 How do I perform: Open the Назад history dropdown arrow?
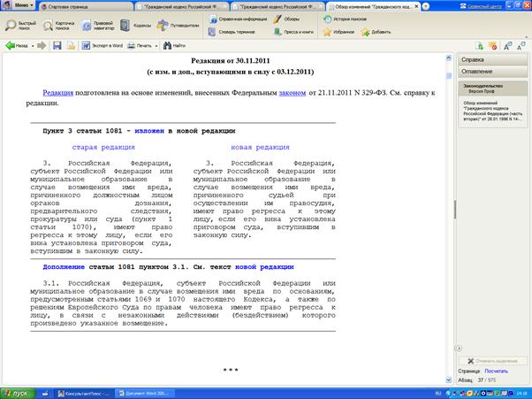pos(33,46)
